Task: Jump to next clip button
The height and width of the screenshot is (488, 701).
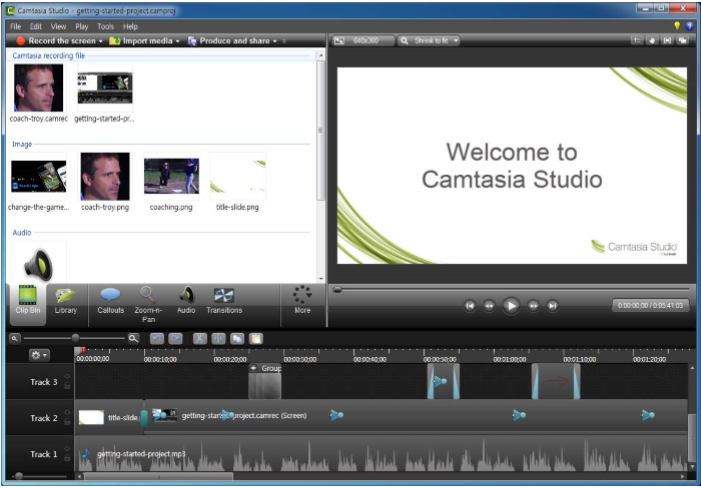Action: 553,306
